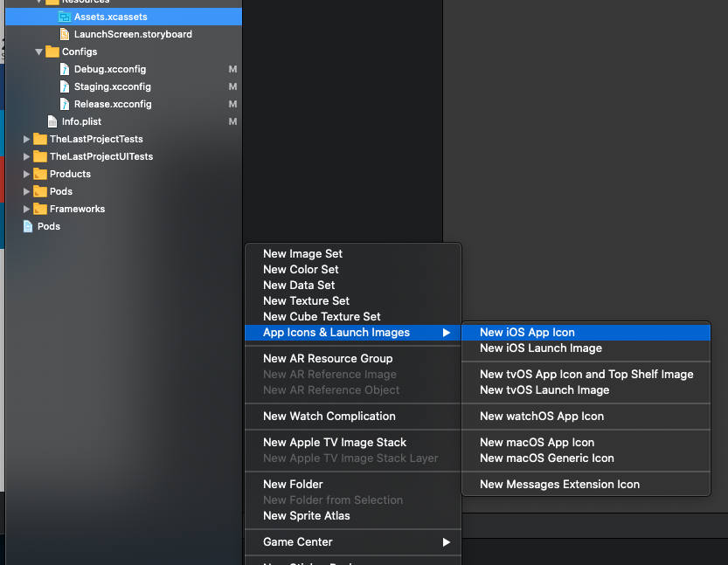Viewport: 728px width, 565px height.
Task: Choose New Messages Extension Icon
Action: click(586, 485)
